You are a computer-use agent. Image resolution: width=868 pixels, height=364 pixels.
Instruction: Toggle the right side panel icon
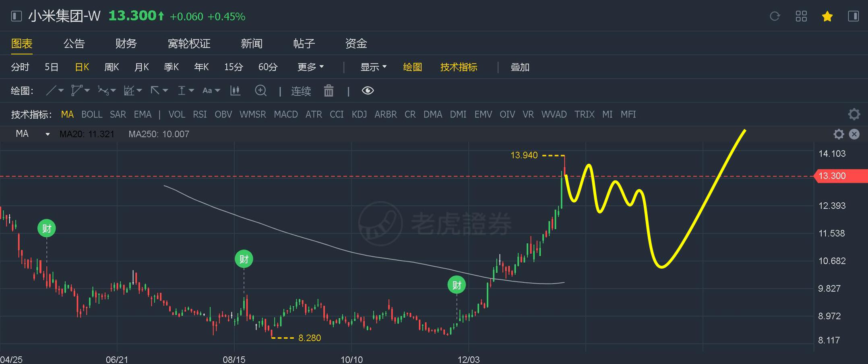click(x=854, y=16)
